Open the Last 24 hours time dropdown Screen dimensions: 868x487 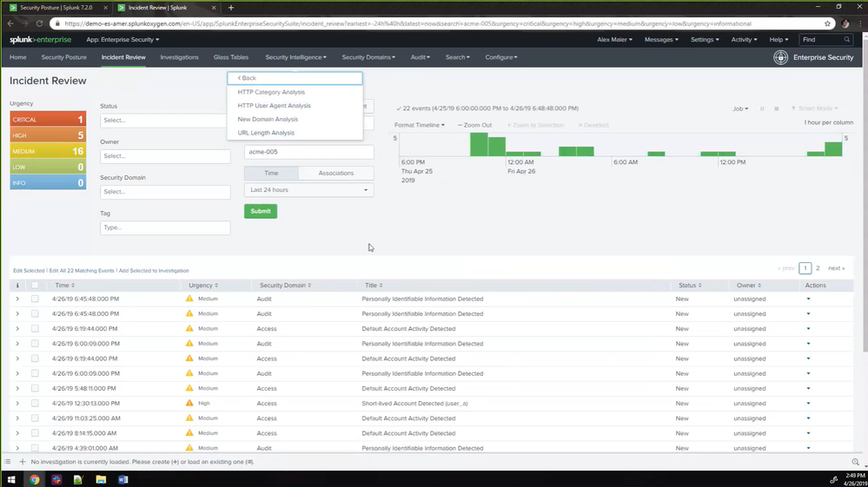point(309,189)
